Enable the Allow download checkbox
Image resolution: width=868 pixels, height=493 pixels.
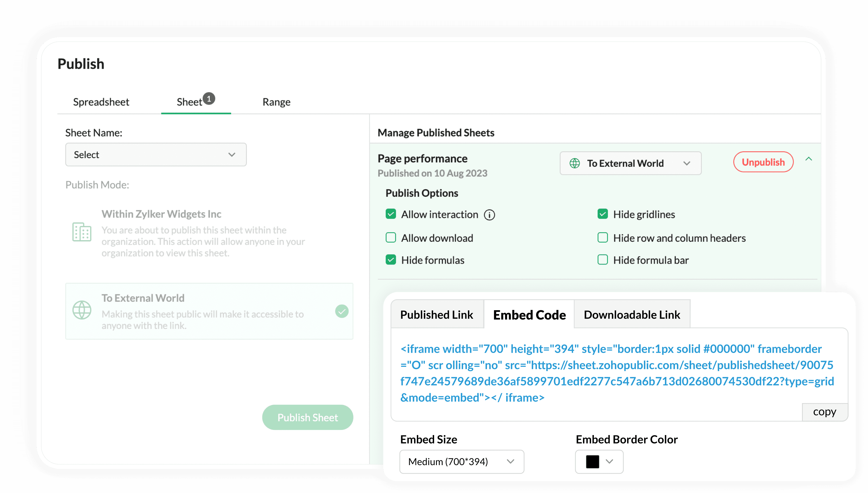pos(391,238)
